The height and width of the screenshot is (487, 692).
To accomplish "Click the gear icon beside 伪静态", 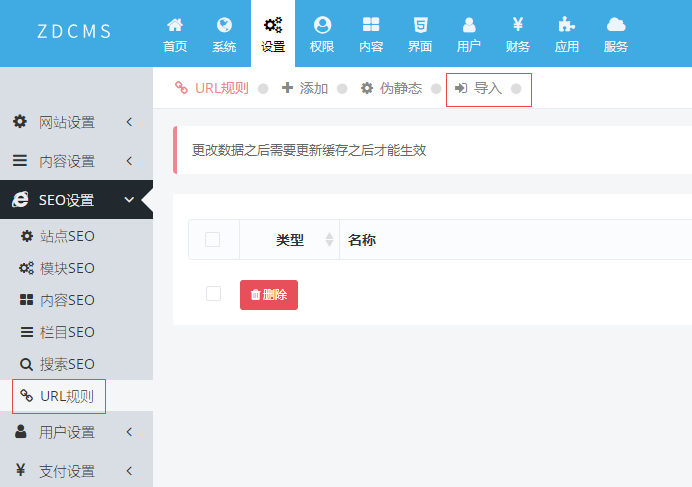I will click(367, 88).
